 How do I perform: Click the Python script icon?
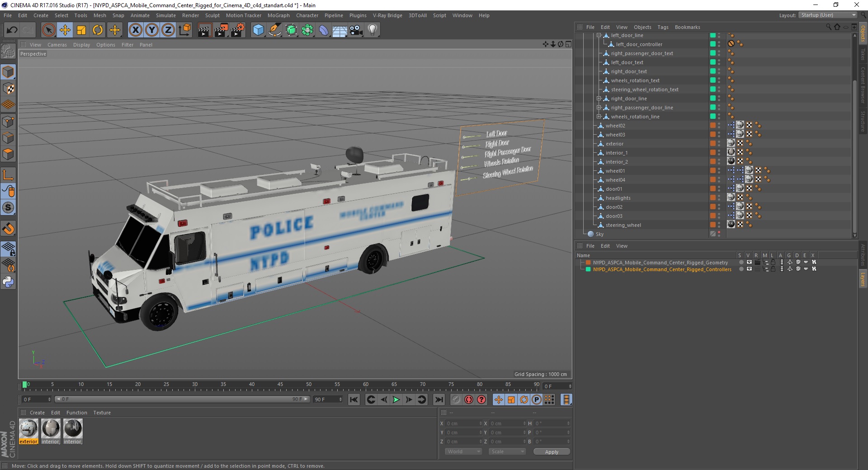click(8, 282)
